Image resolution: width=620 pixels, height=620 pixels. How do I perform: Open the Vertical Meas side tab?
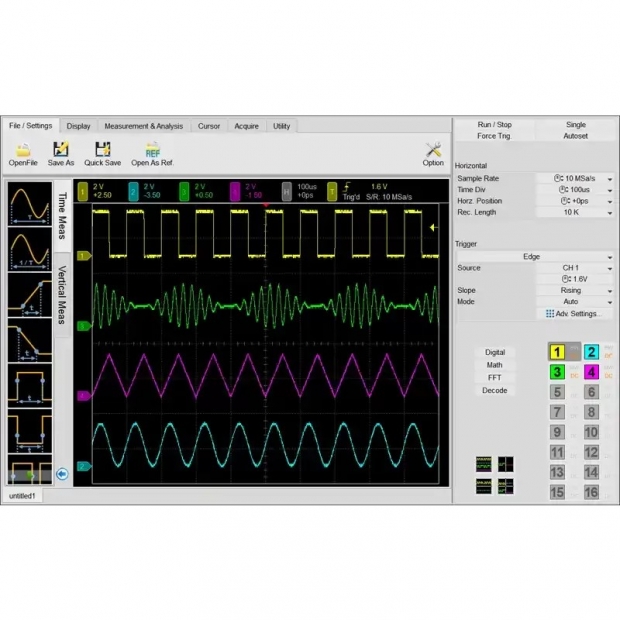point(61,294)
